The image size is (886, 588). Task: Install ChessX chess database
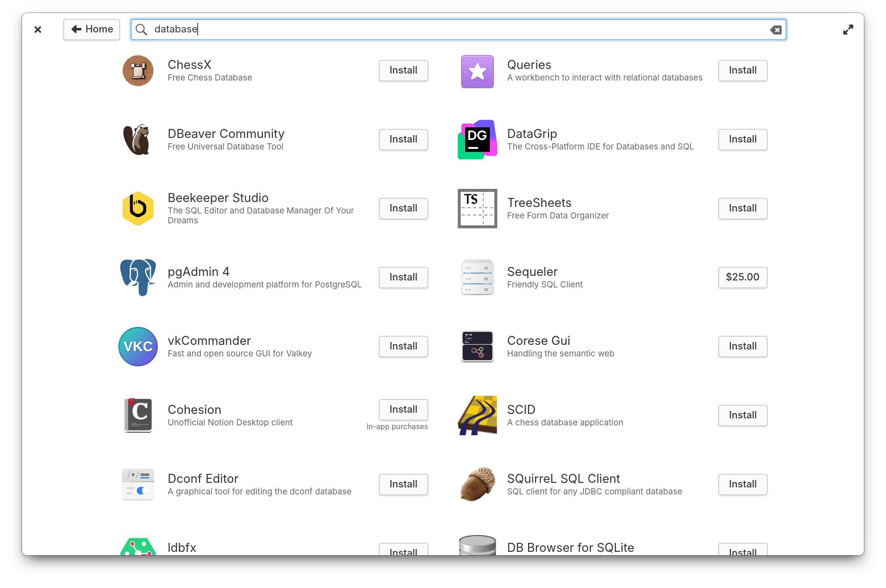[403, 70]
